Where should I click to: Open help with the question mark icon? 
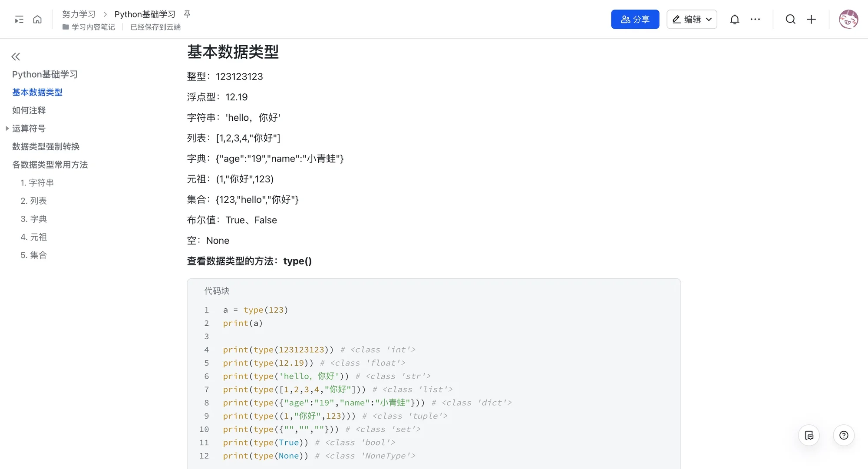843,435
